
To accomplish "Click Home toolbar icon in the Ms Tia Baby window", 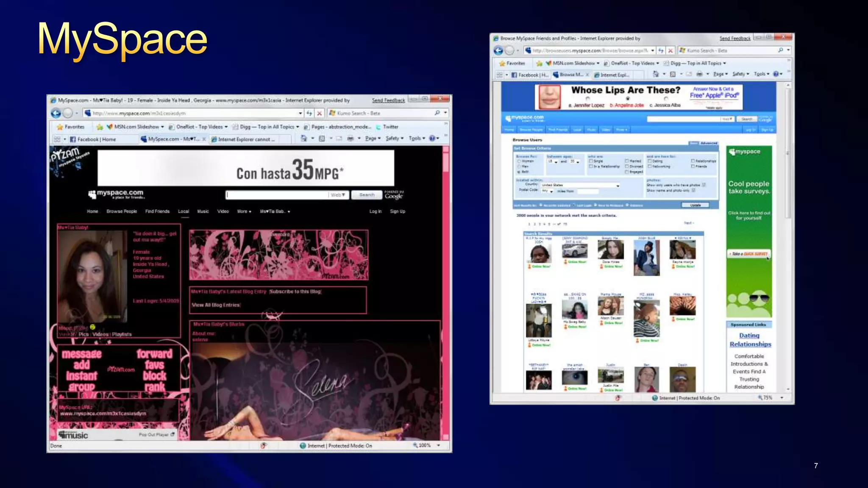I will pyautogui.click(x=303, y=139).
